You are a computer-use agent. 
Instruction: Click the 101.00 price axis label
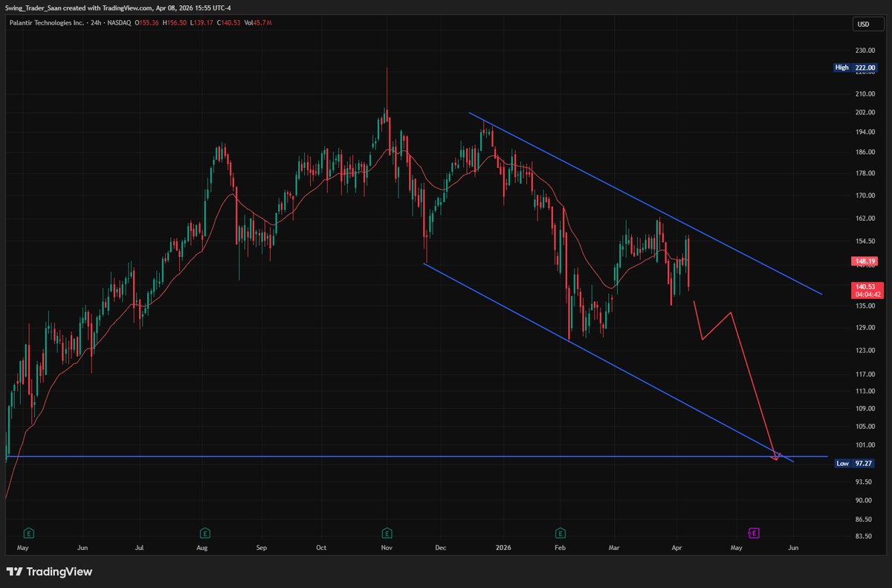(x=864, y=445)
